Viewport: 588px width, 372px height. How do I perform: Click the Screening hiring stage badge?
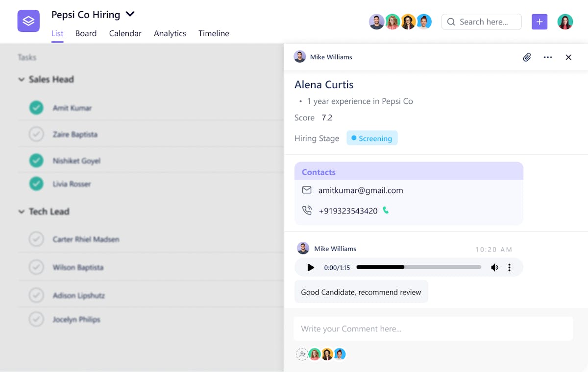click(372, 139)
